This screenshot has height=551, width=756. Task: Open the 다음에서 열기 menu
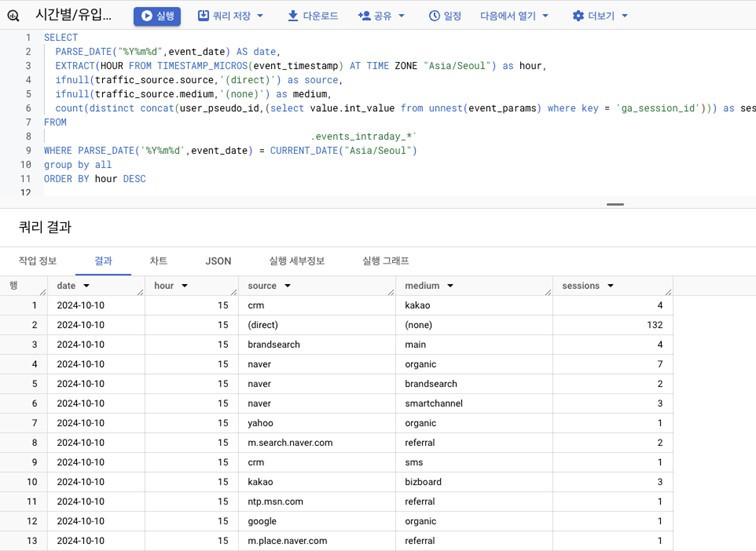514,16
